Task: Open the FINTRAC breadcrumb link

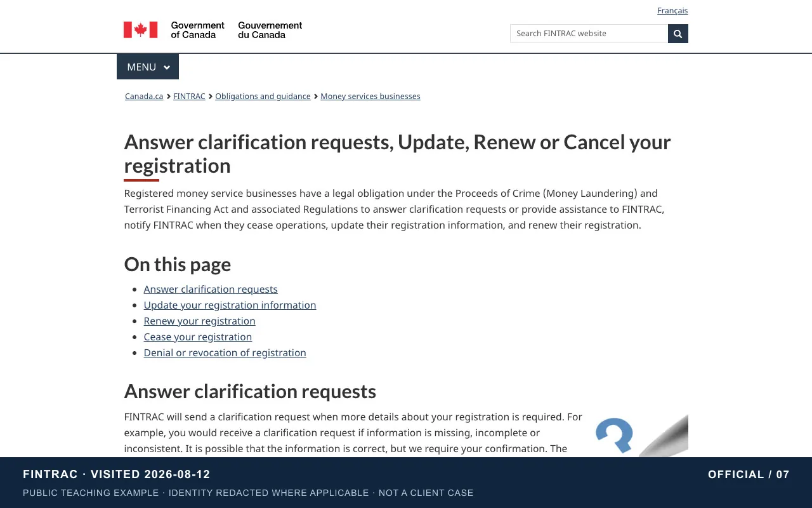Action: (189, 97)
